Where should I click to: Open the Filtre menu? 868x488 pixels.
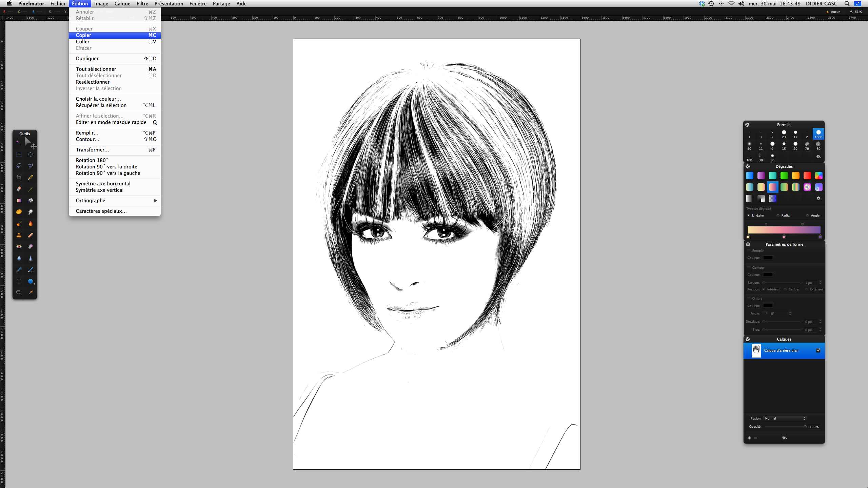[x=142, y=4]
